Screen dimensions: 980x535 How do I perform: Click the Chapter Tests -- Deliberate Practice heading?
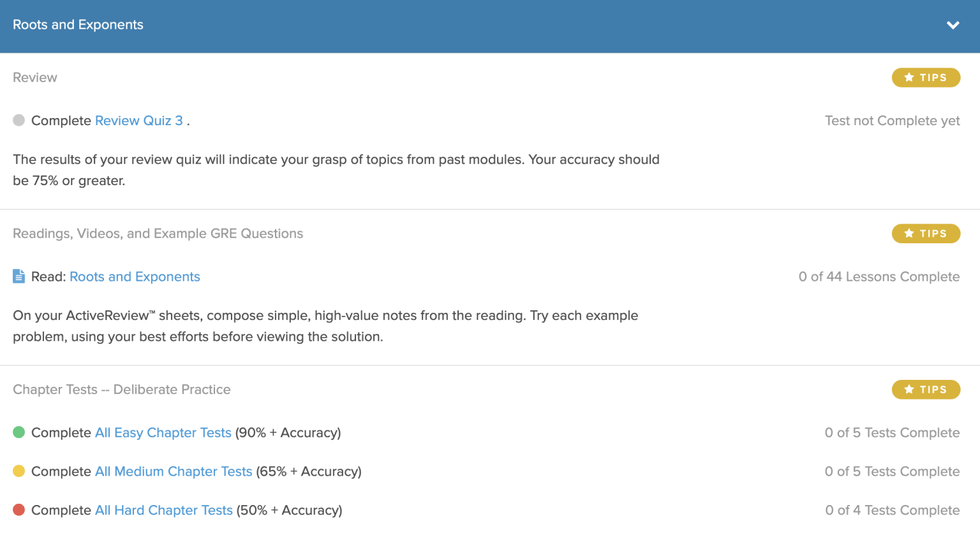[121, 389]
